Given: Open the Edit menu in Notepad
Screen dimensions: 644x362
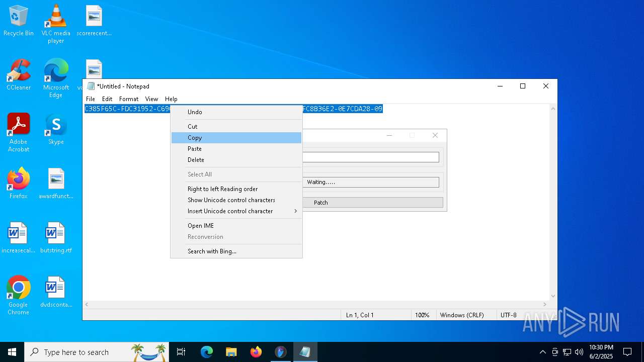Looking at the screenshot, I should [107, 99].
